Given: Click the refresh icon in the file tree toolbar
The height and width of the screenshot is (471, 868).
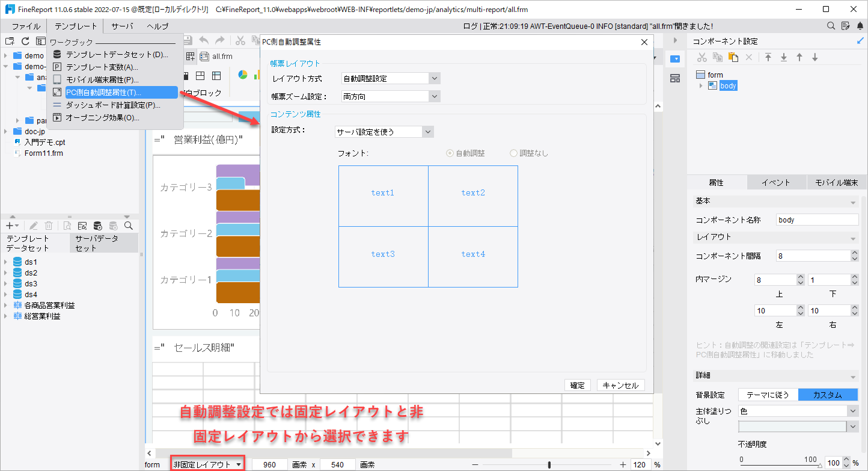Looking at the screenshot, I should (25, 42).
